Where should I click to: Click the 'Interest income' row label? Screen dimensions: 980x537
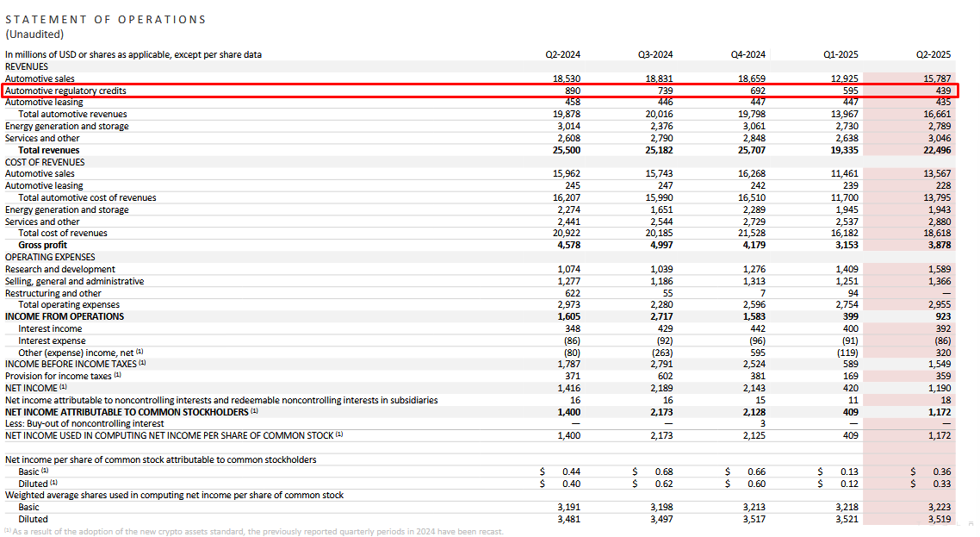50,328
